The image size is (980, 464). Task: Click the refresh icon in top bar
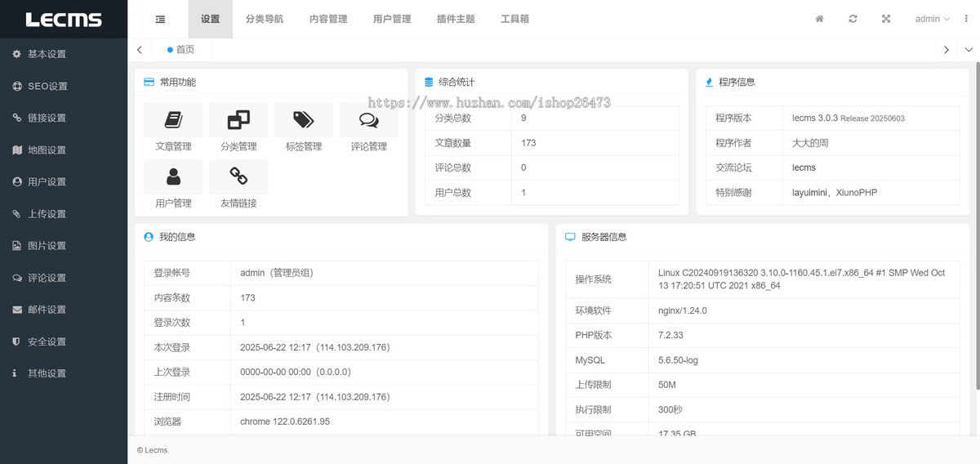click(x=853, y=19)
